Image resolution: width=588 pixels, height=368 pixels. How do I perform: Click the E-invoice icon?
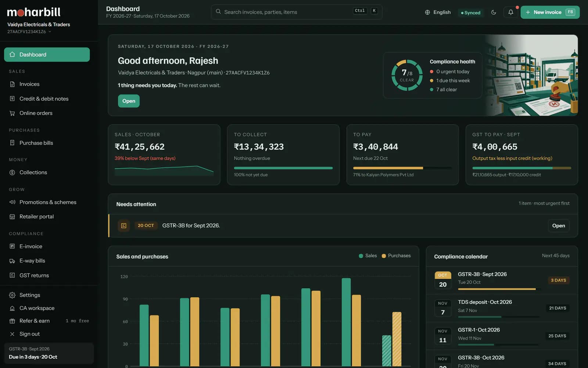pyautogui.click(x=12, y=246)
